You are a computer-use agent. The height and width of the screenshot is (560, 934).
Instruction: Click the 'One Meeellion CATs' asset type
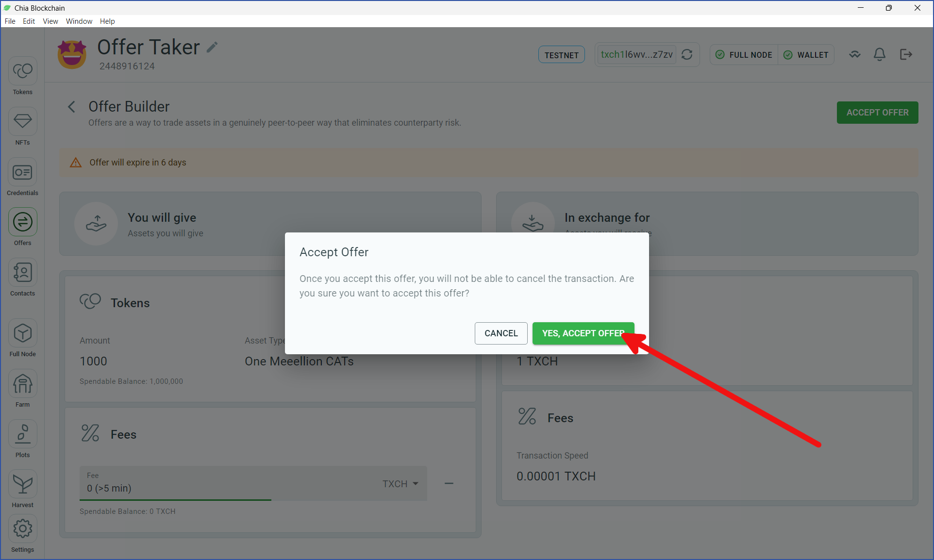(x=299, y=362)
